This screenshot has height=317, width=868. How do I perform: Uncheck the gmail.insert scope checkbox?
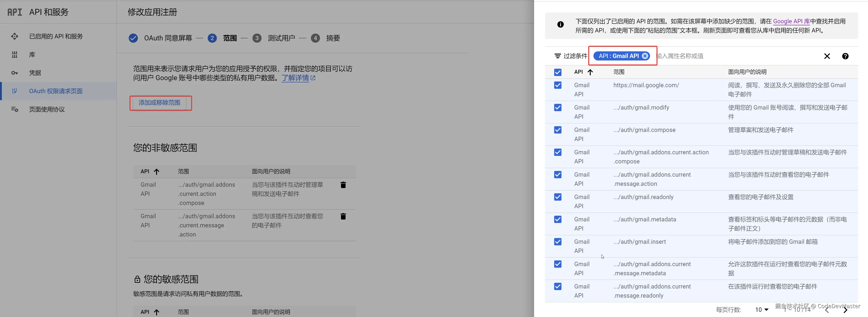coord(558,242)
